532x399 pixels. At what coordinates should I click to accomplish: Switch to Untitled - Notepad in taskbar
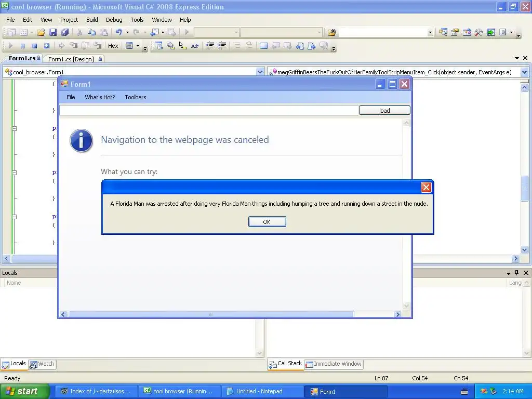(262, 391)
